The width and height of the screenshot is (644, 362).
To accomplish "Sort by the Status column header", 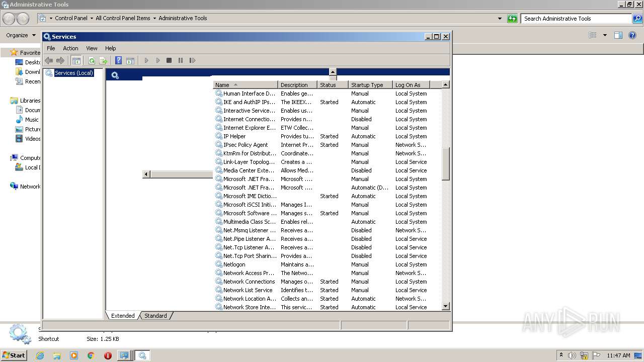I will point(333,85).
